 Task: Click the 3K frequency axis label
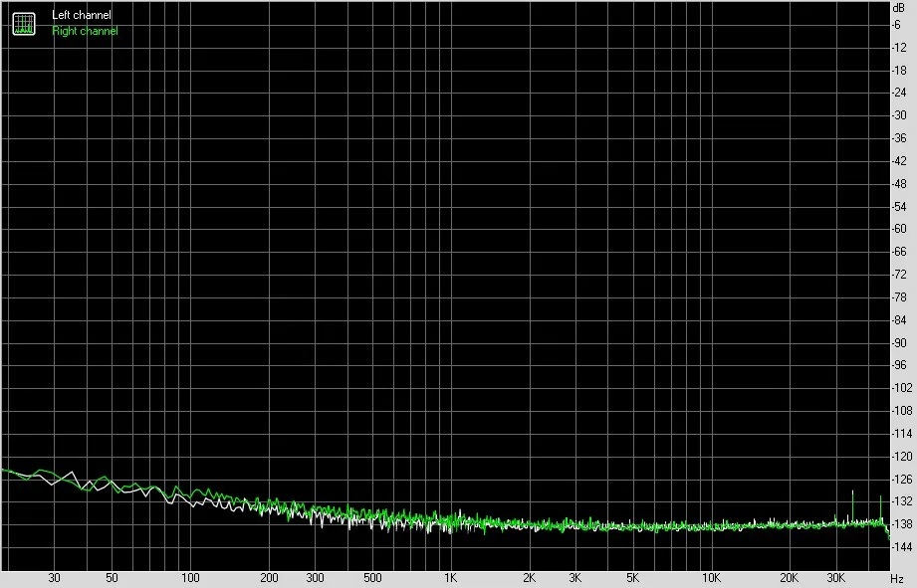click(574, 578)
